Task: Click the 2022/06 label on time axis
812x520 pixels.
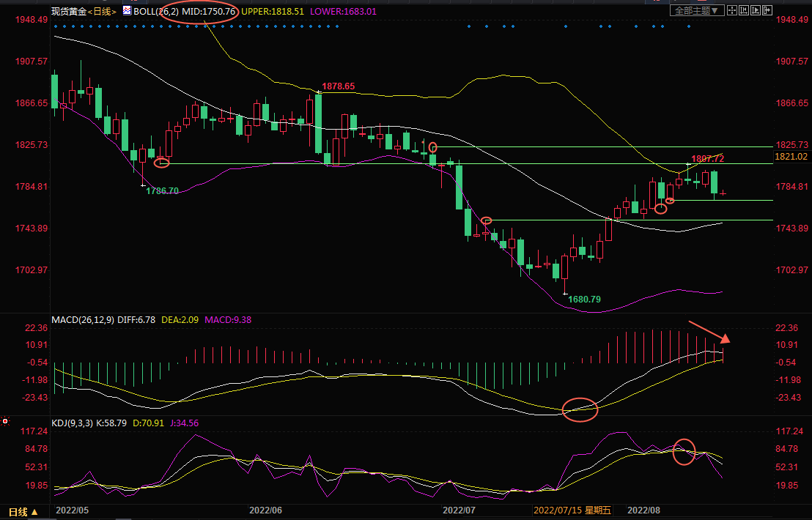Action: 265,510
